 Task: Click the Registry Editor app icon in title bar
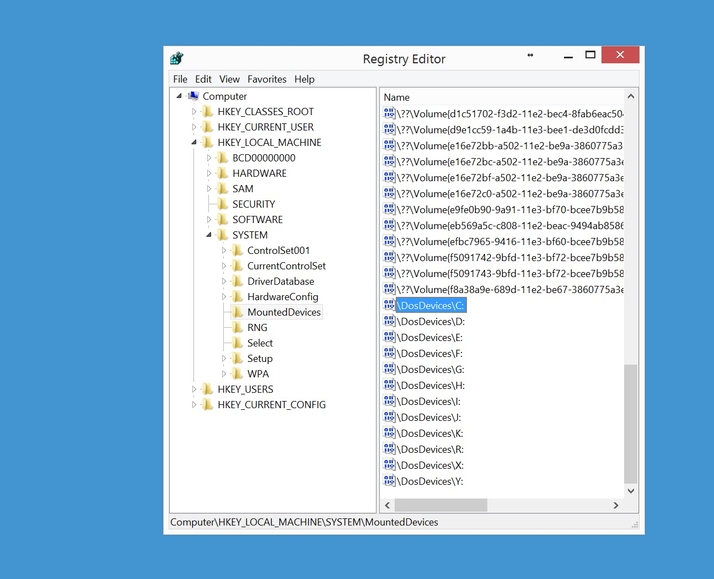[x=177, y=58]
